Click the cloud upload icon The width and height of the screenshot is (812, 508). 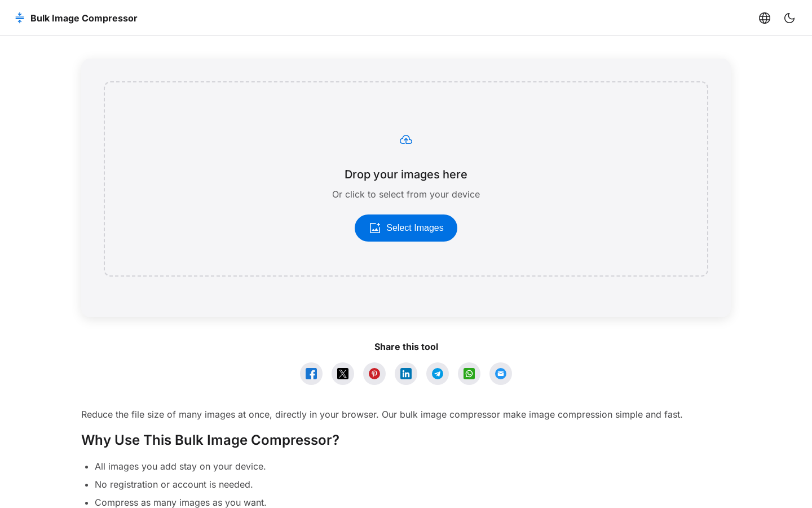click(x=406, y=140)
